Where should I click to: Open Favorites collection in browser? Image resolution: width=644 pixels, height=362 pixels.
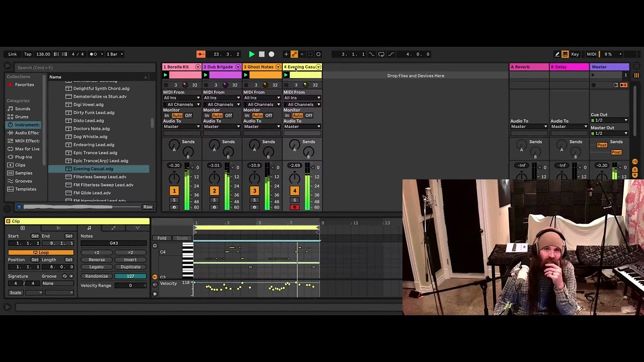tap(24, 84)
